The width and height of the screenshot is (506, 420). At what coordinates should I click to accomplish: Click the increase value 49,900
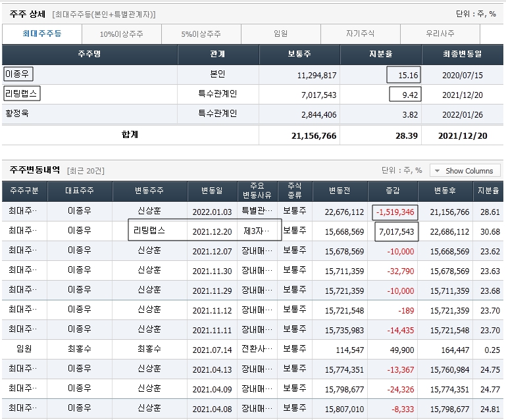click(x=402, y=350)
